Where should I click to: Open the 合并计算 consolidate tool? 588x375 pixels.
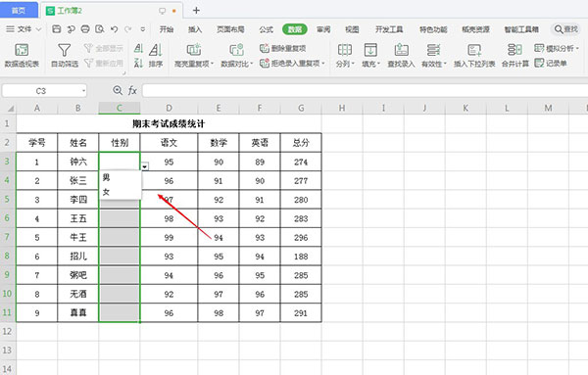514,55
